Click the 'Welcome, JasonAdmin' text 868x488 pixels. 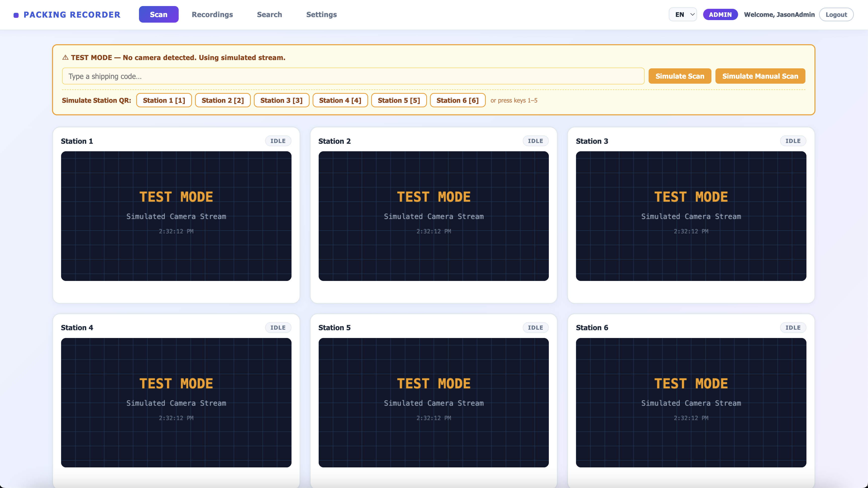tap(779, 15)
